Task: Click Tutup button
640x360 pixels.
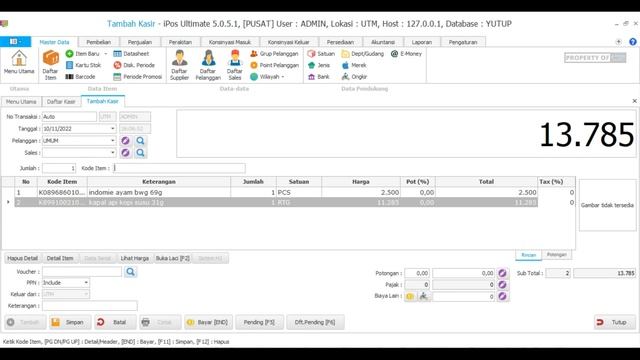Action: [615, 322]
